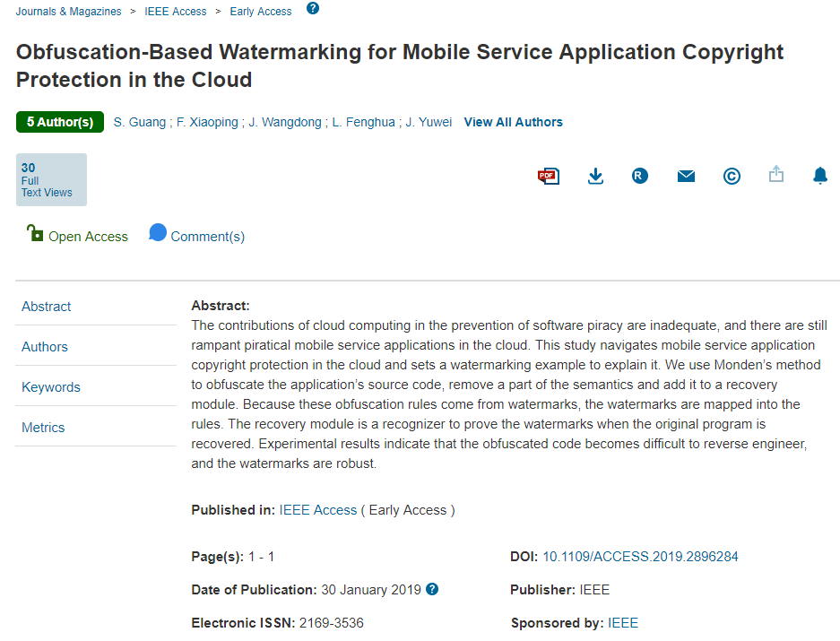Select the Keywords section tab
The height and width of the screenshot is (641, 840).
[x=51, y=387]
